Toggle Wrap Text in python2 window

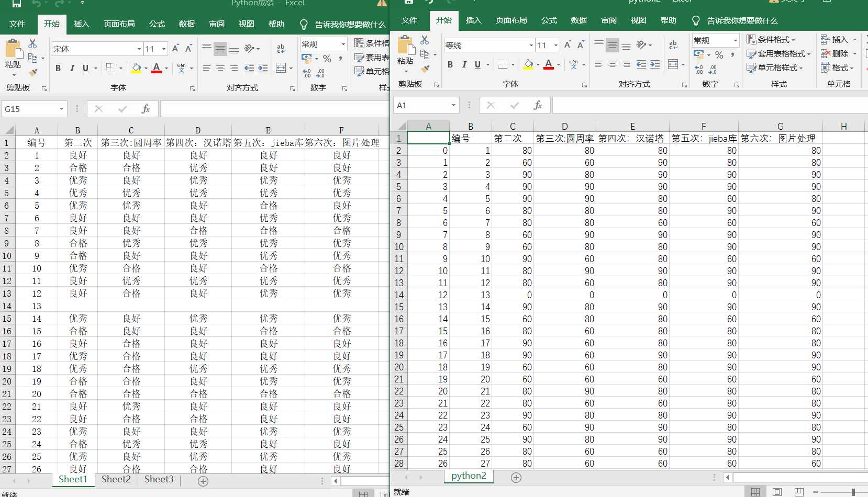tap(673, 45)
